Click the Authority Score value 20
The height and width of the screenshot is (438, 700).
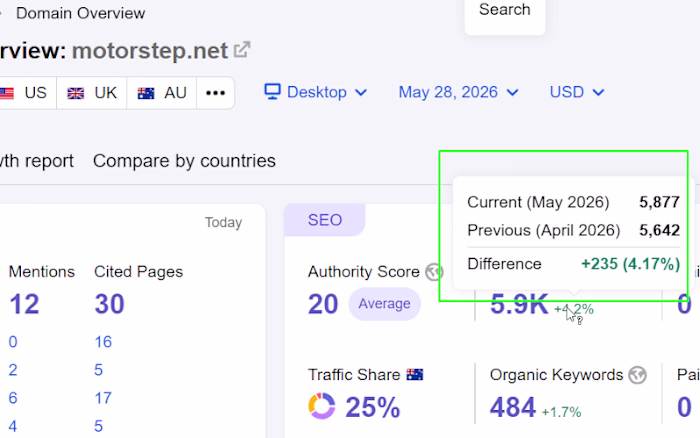(323, 305)
